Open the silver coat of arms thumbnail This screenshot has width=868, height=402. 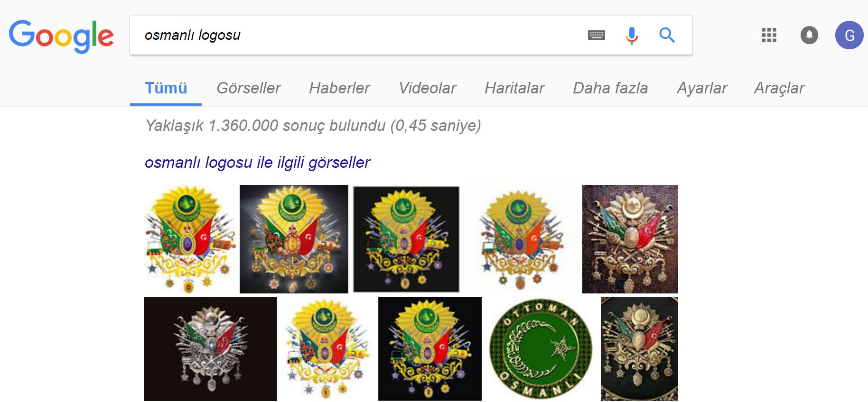(211, 349)
